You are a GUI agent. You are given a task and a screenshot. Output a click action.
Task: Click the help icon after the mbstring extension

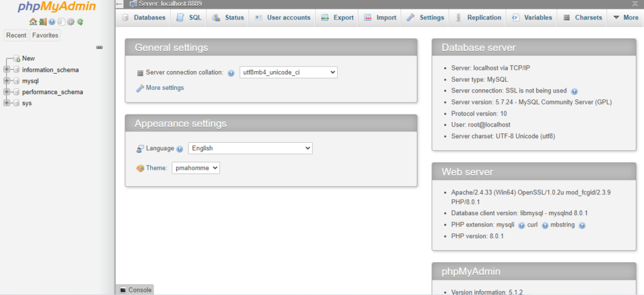pyautogui.click(x=582, y=225)
